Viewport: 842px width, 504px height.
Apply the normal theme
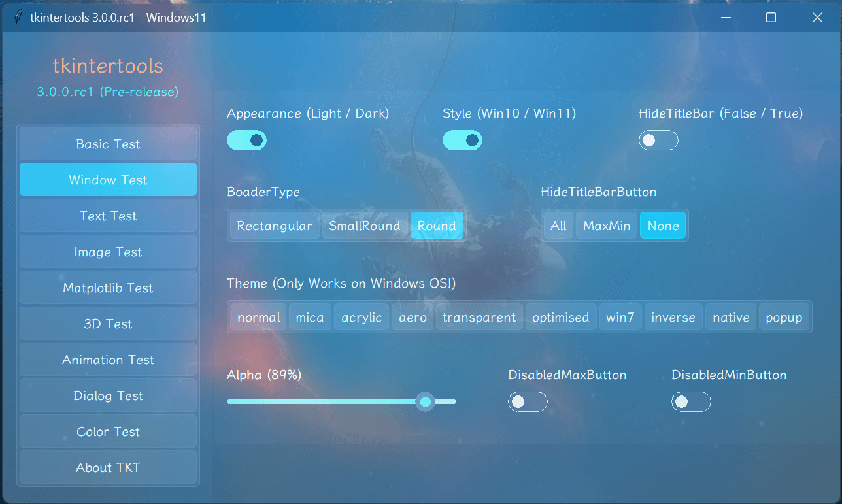[259, 317]
